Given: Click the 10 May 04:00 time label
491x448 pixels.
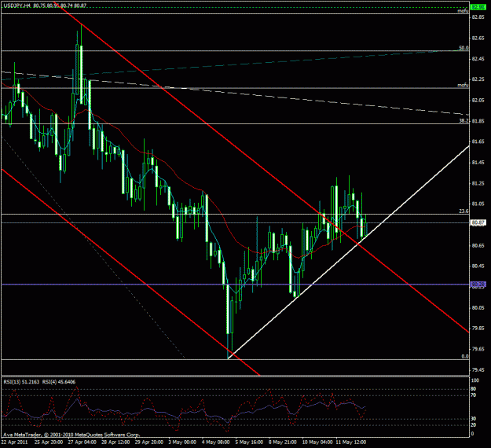Looking at the screenshot, I should pyautogui.click(x=317, y=442).
